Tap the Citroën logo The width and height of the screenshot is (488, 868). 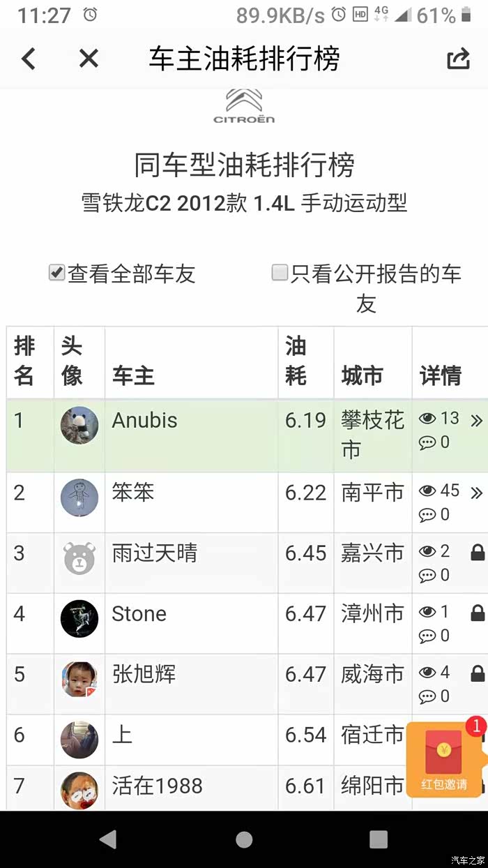point(243,106)
